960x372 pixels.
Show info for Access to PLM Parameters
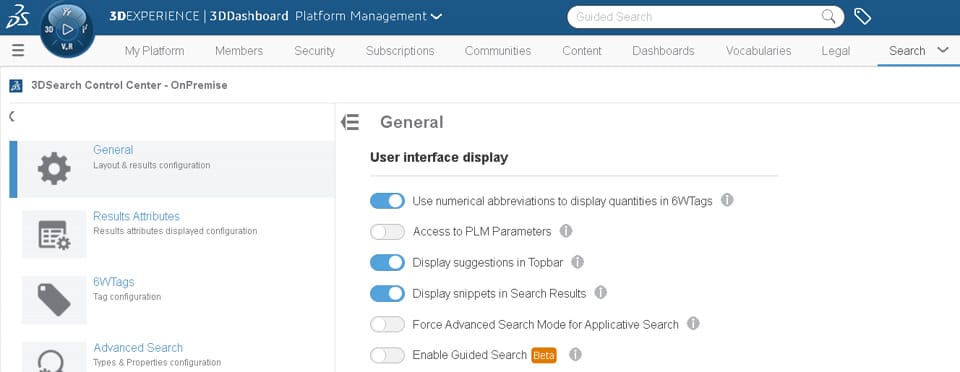point(566,231)
